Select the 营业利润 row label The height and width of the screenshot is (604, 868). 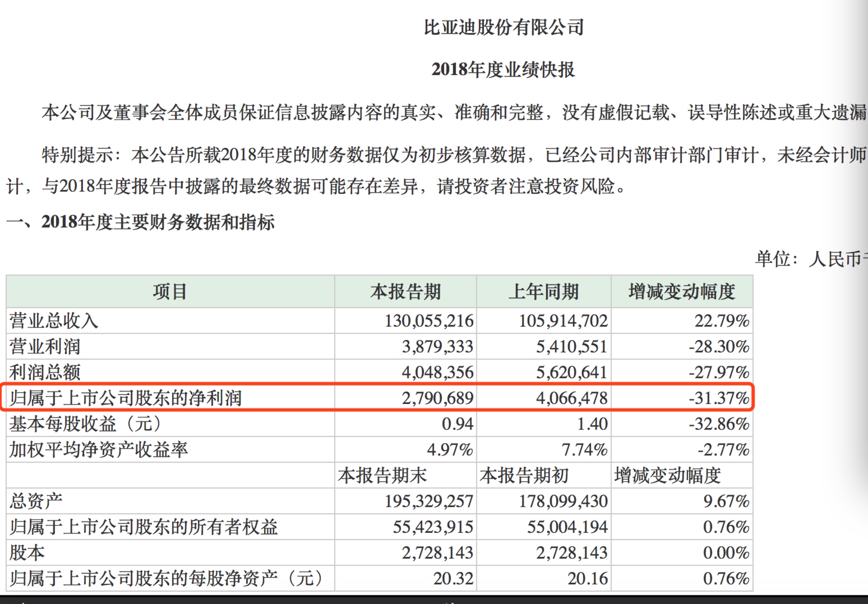[45, 347]
